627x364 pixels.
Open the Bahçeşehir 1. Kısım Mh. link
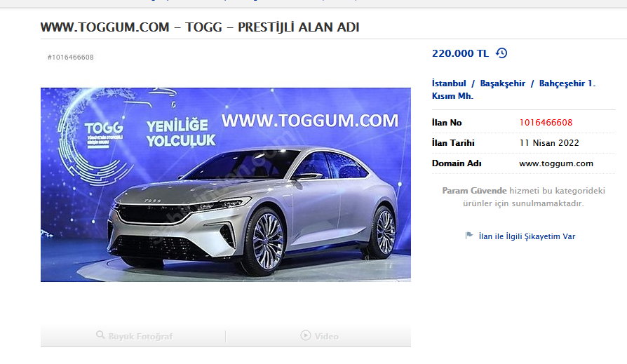pos(513,90)
